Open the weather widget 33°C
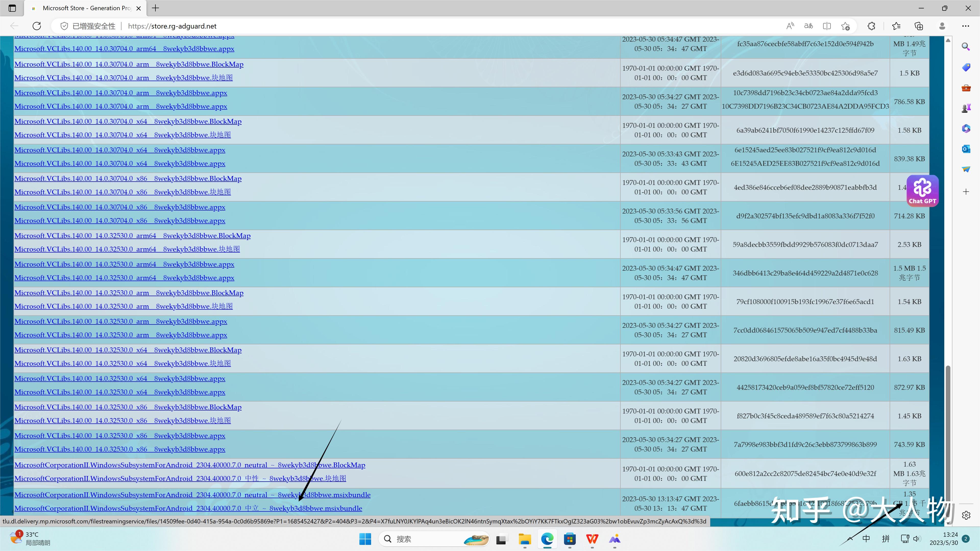 click(x=30, y=539)
